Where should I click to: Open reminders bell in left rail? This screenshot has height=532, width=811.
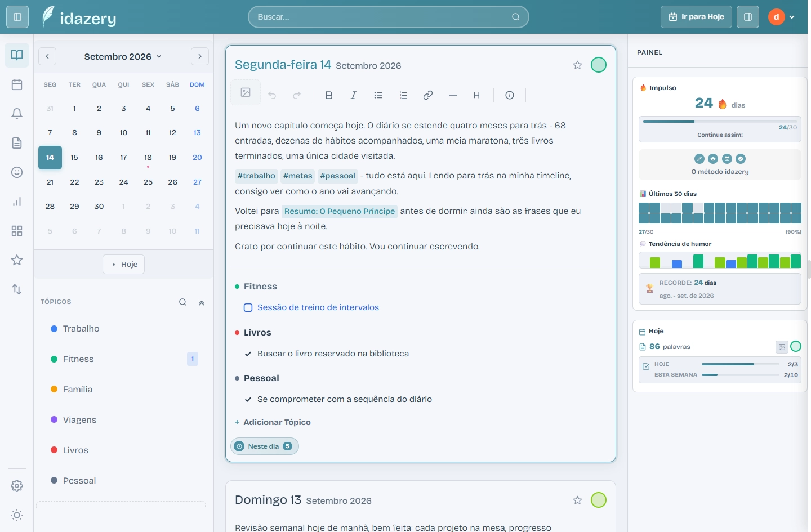17,114
